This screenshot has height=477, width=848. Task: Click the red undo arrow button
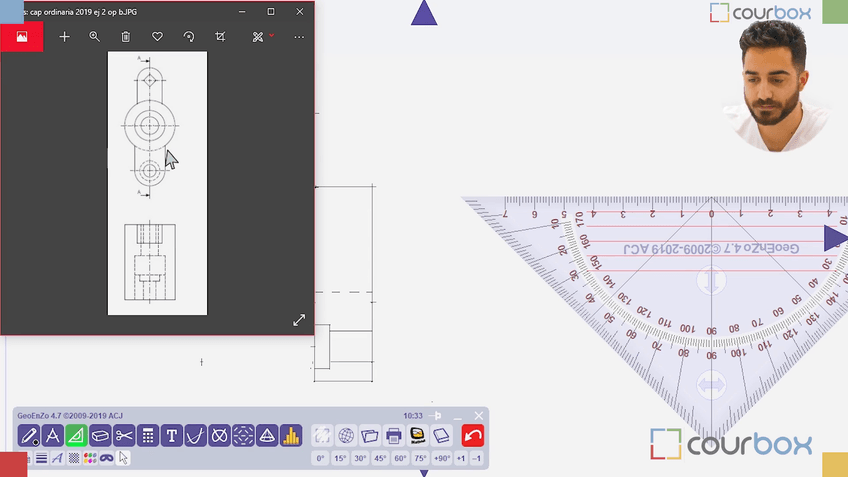pyautogui.click(x=473, y=436)
